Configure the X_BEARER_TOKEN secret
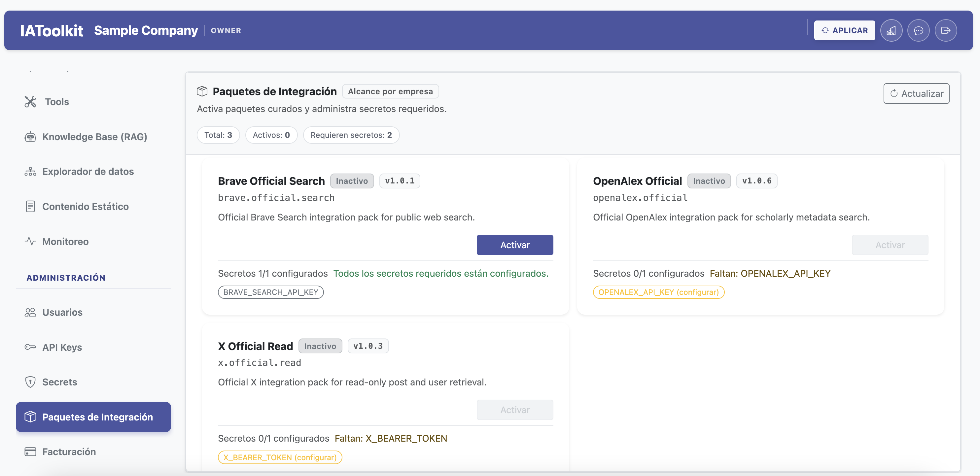 pos(280,457)
